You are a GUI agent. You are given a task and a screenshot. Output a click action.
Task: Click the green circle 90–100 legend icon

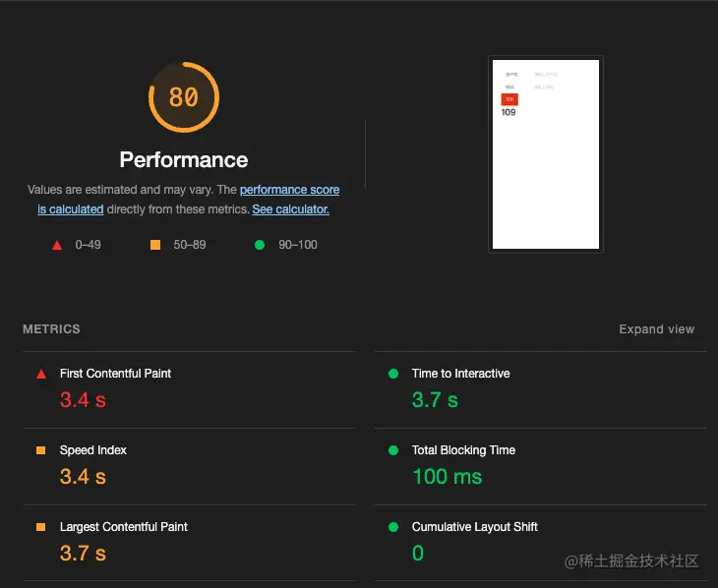(x=260, y=245)
